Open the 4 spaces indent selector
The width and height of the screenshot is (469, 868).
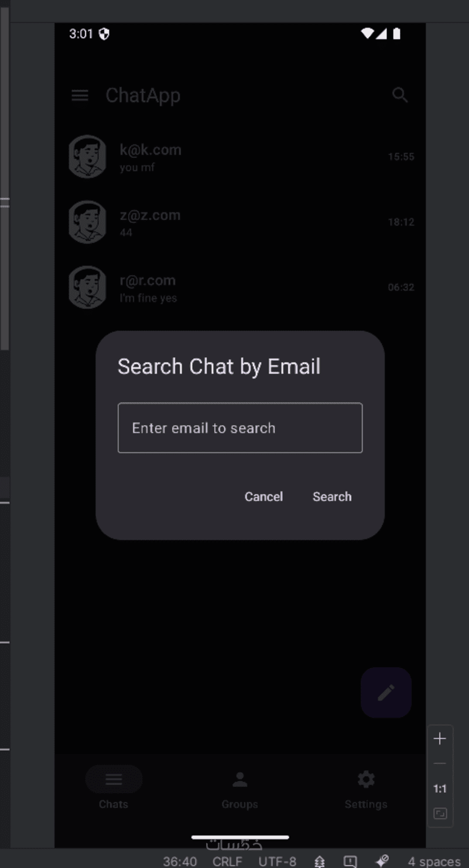click(434, 861)
